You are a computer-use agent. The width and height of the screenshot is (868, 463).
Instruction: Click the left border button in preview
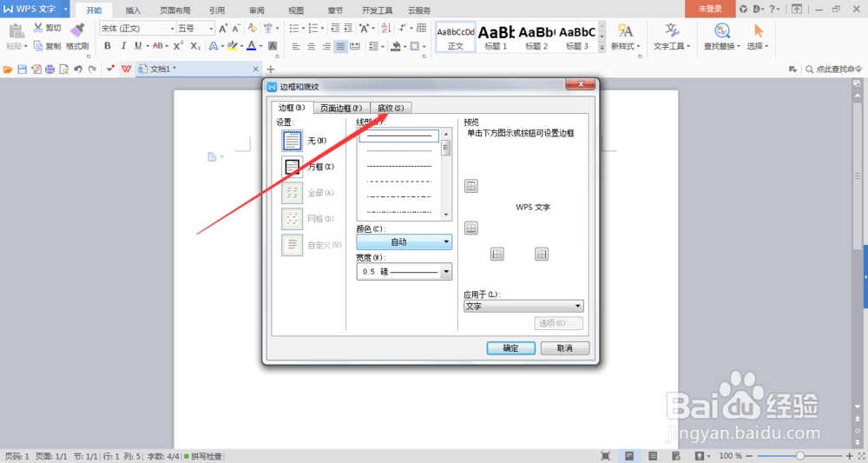[x=497, y=255]
